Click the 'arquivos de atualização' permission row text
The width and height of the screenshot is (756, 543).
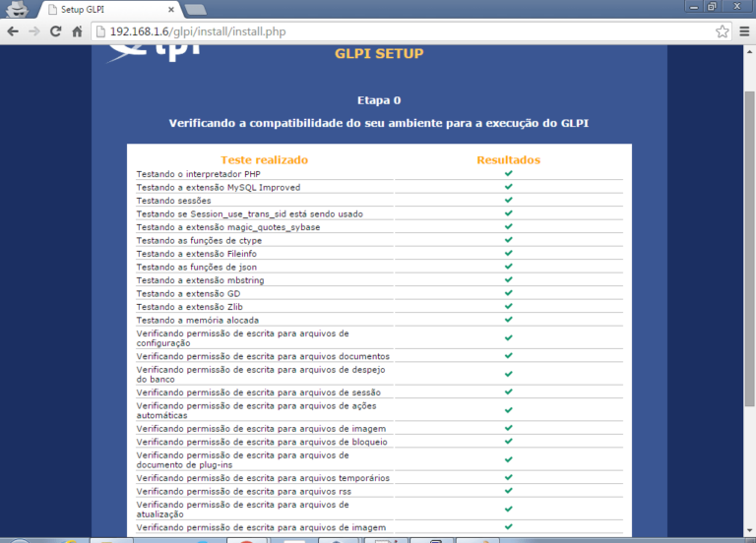pos(242,510)
